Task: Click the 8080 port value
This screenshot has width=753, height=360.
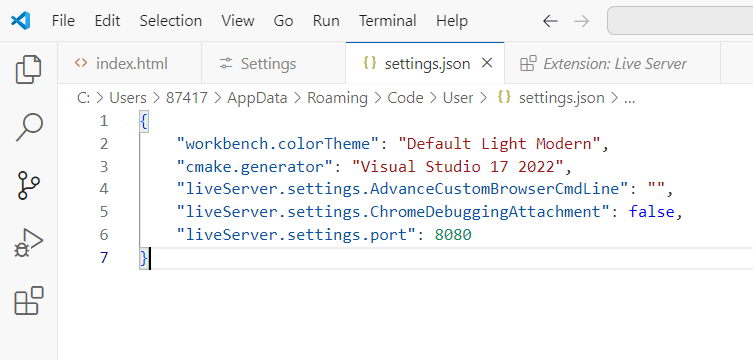Action: click(453, 235)
